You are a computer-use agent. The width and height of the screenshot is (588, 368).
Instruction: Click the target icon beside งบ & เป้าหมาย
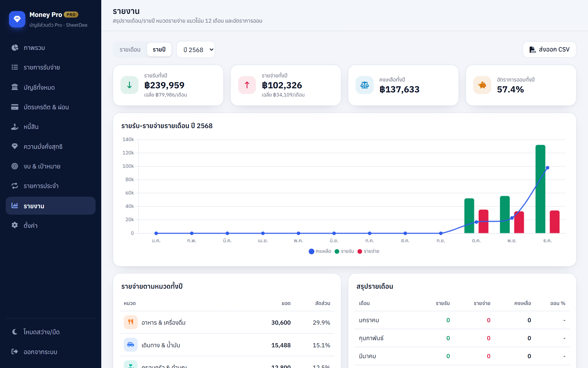(x=15, y=166)
